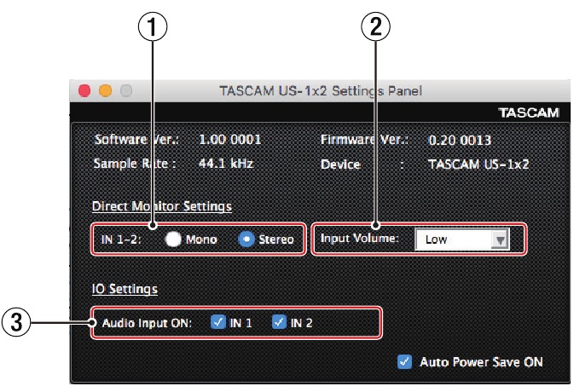Click the IN 1-2 label

tap(121, 239)
